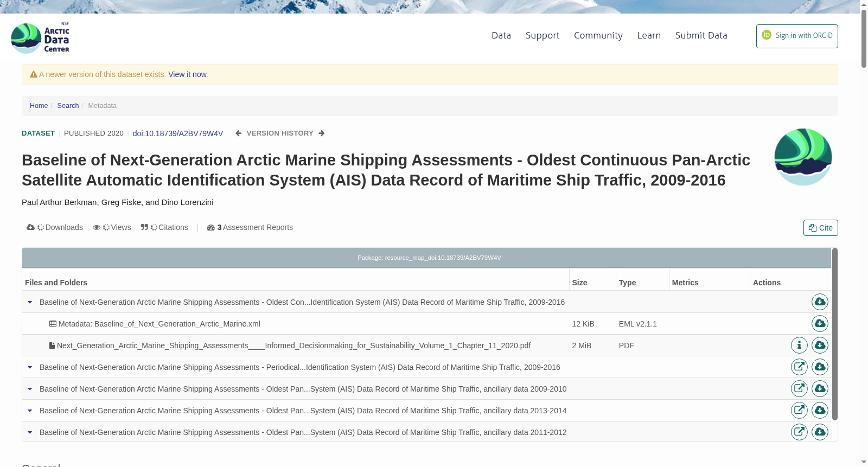Click the file table vertical scrollbar
Viewport: 868px width, 467px height.
click(835, 334)
